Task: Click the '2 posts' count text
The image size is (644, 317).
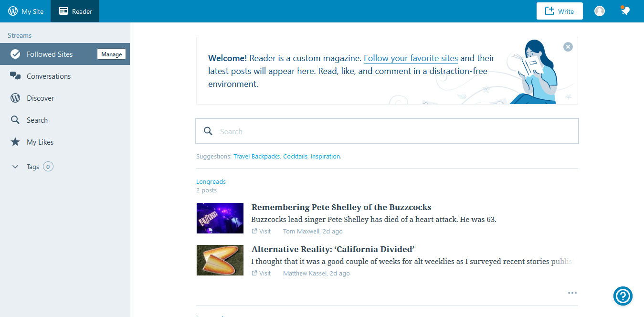Action: (206, 190)
